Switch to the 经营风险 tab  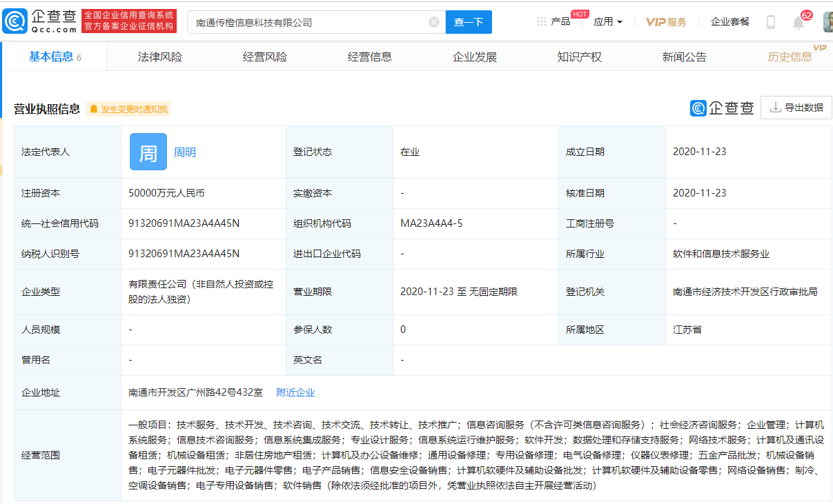point(265,57)
